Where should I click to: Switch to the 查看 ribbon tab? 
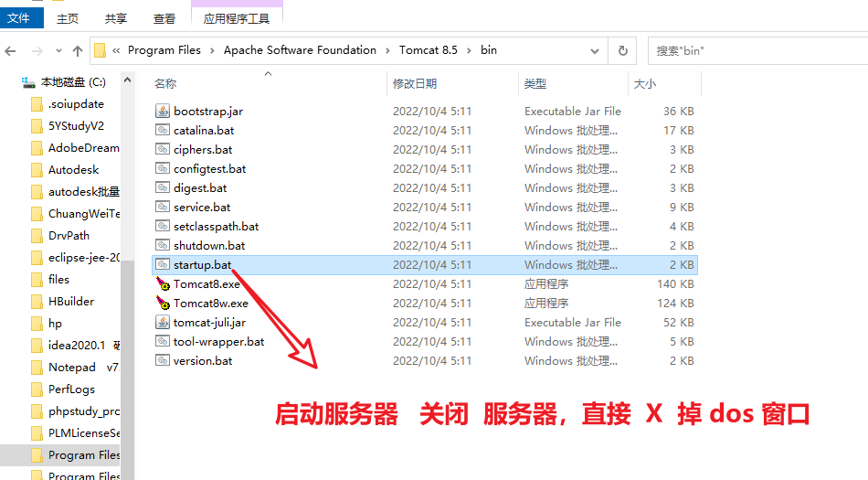coord(164,19)
